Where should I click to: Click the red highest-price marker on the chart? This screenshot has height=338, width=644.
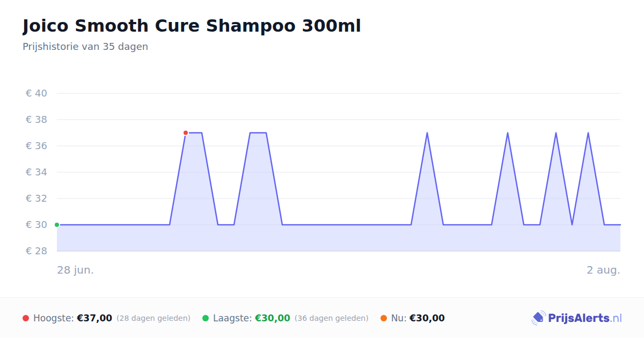click(186, 133)
